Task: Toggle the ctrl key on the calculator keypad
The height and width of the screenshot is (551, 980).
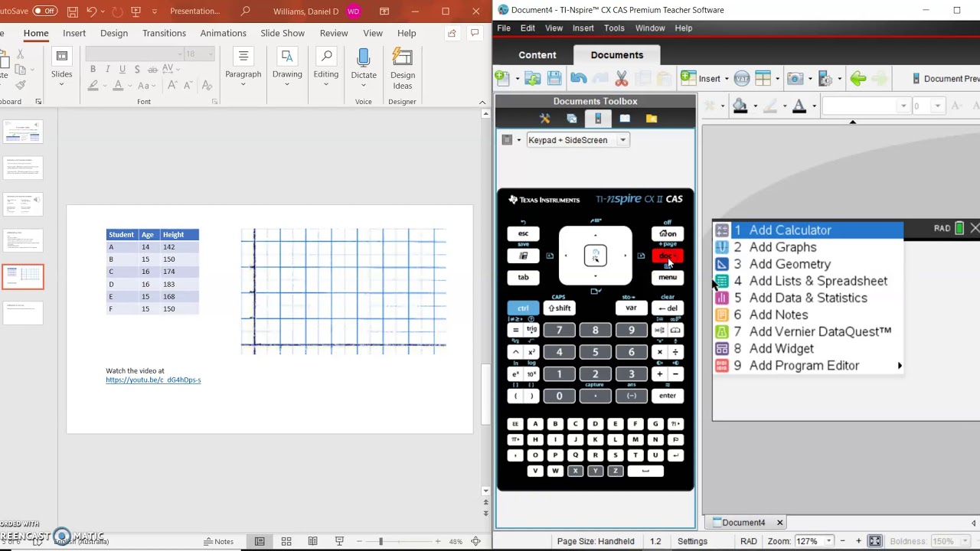Action: click(x=523, y=308)
